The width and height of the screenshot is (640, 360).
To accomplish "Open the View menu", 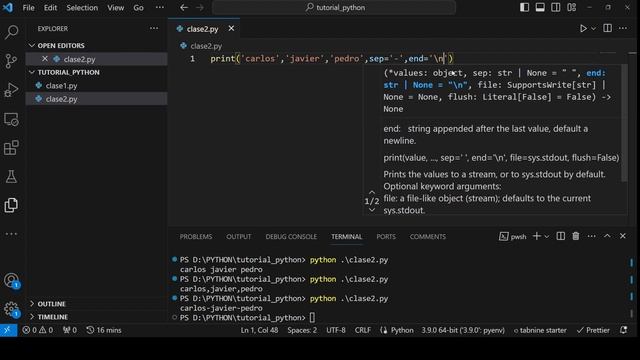I will click(116, 7).
